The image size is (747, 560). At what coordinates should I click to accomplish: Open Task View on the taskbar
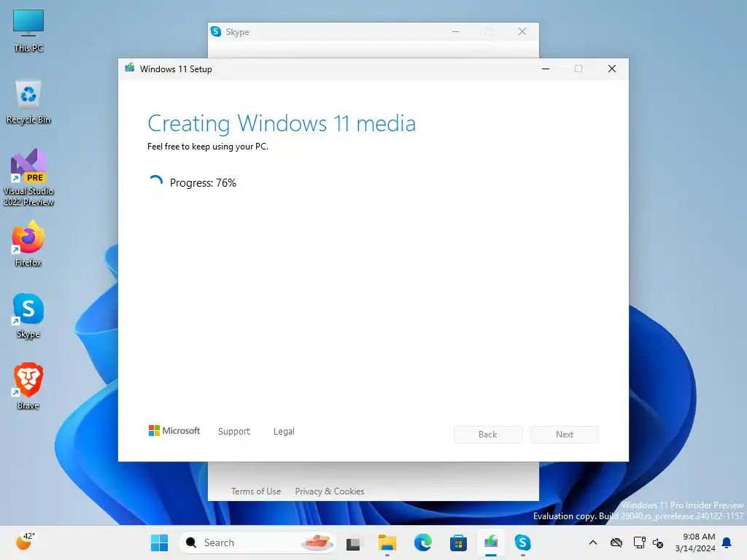click(x=353, y=542)
